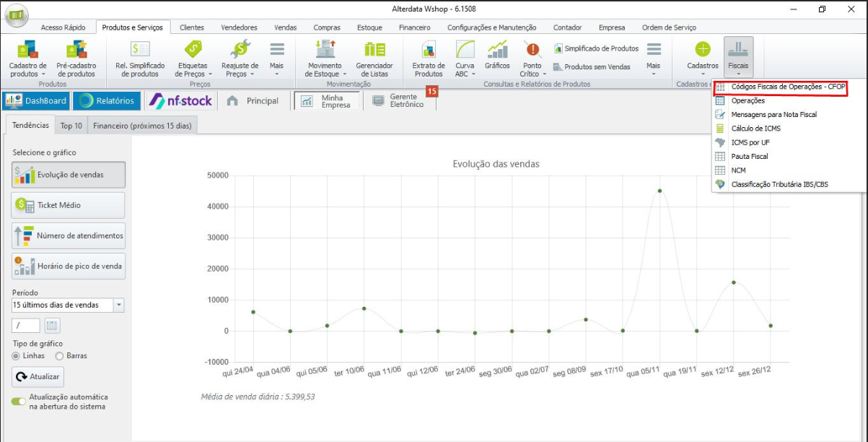Expand the Fiscais dropdown arrow
The width and height of the screenshot is (868, 442).
click(x=739, y=74)
